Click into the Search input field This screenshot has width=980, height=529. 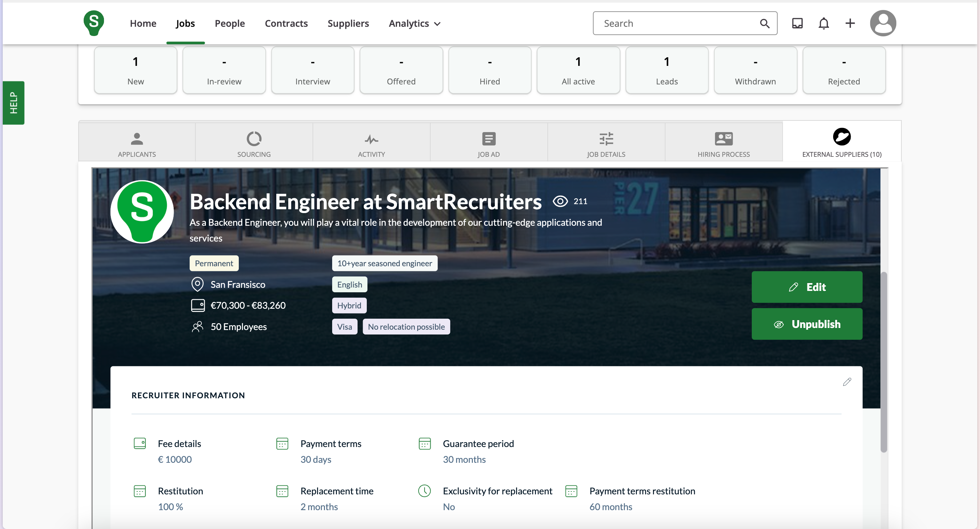coord(677,23)
